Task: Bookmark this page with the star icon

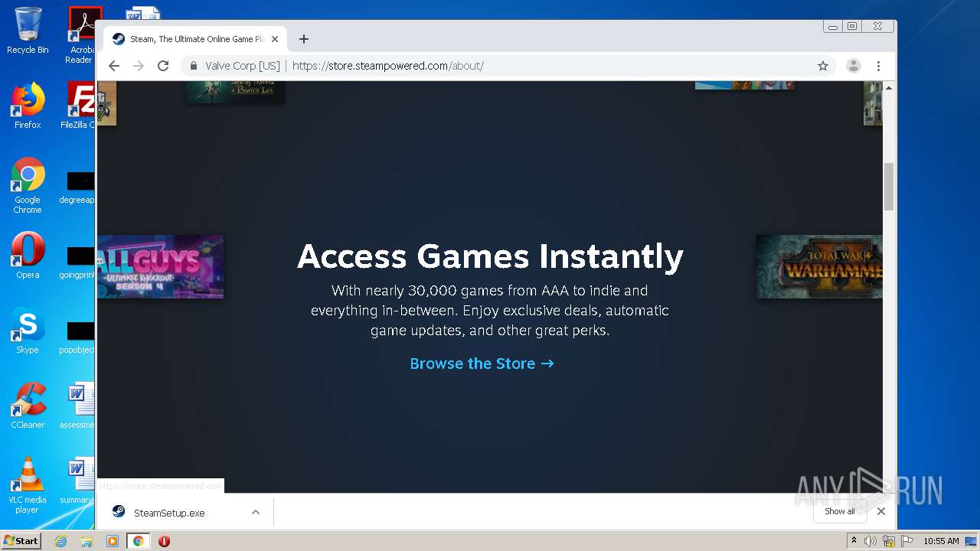Action: click(x=823, y=66)
